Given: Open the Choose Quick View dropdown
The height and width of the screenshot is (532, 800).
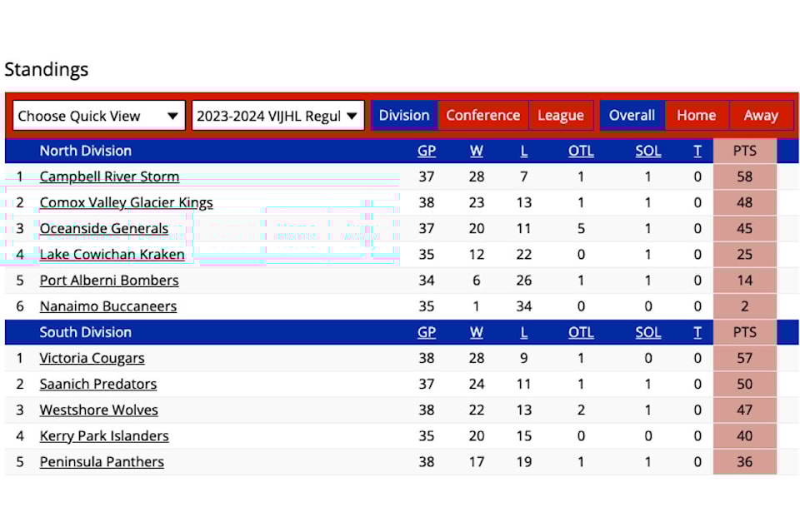Looking at the screenshot, I should pos(99,116).
